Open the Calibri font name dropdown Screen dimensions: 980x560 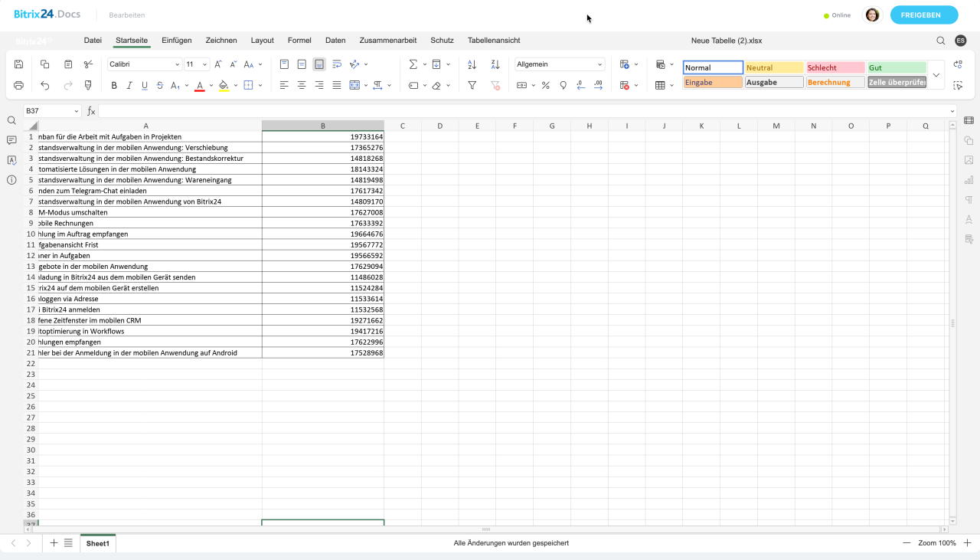[x=144, y=64]
